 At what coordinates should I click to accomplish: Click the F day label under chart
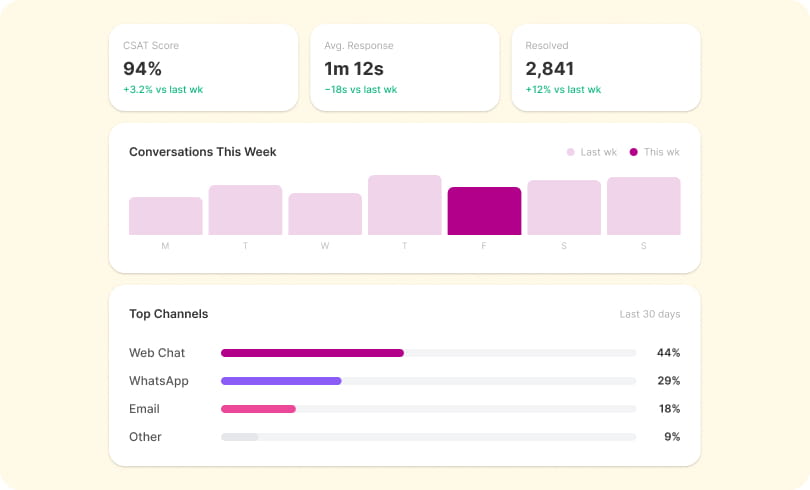484,246
